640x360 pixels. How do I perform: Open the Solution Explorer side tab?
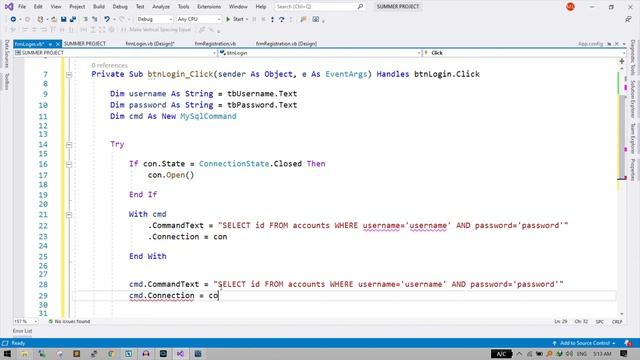point(633,99)
